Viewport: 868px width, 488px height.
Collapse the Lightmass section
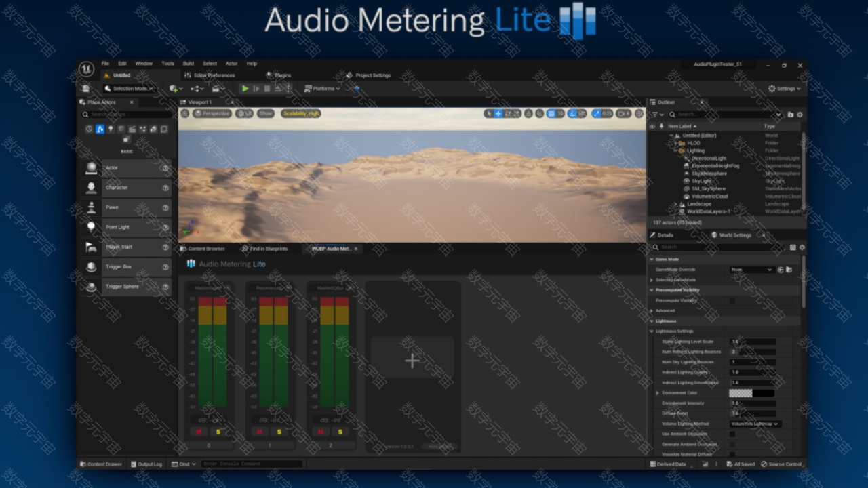coord(652,321)
